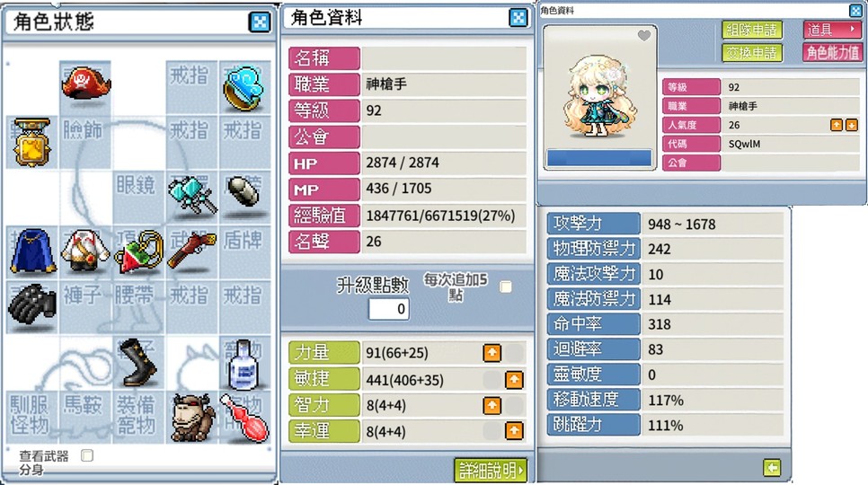Select the gun weapon in equipment slot
The image size is (868, 485).
click(x=191, y=250)
